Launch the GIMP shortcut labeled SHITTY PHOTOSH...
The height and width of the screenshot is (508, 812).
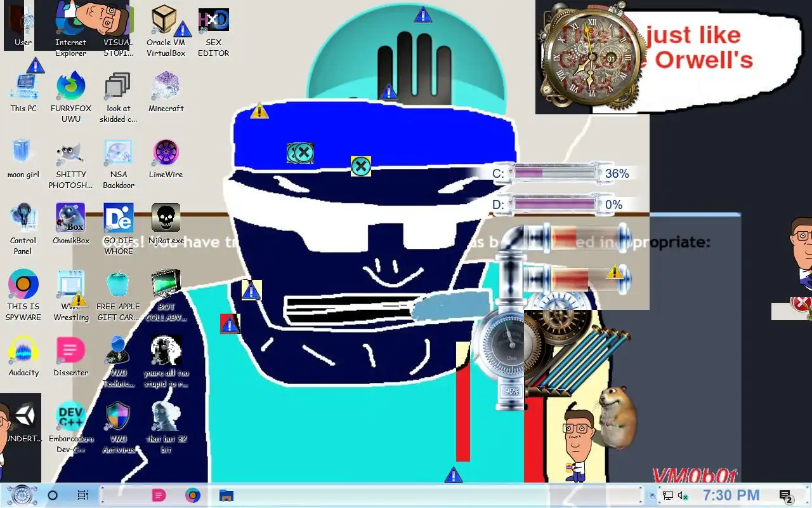tap(71, 164)
